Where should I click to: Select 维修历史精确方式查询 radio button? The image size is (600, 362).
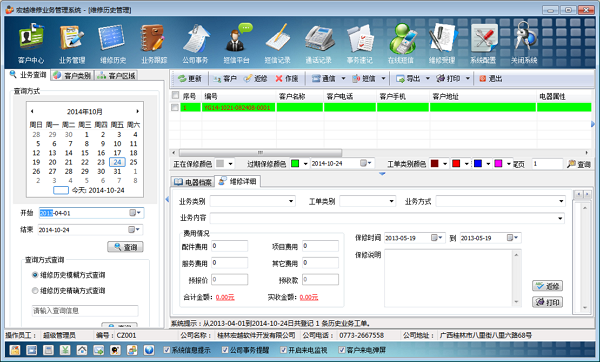point(35,291)
